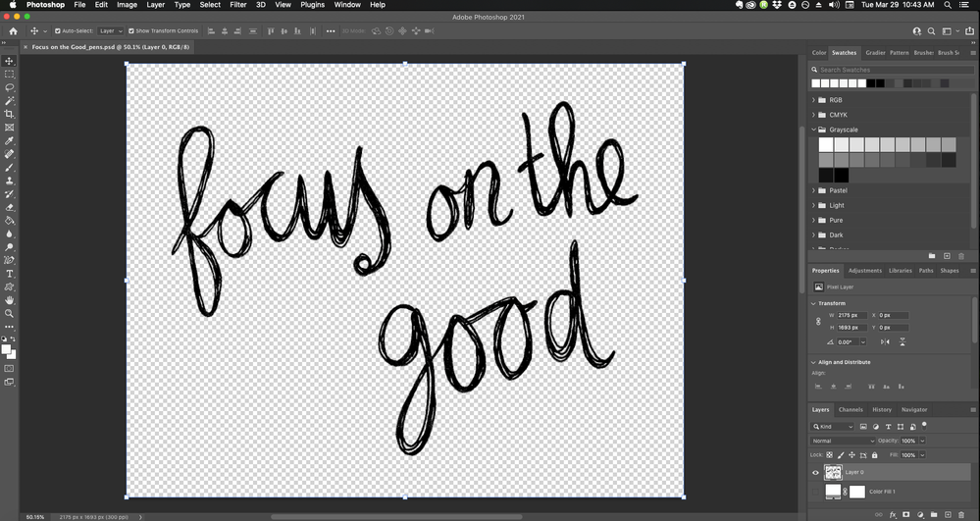Screen dimensions: 980x521
Task: Toggle the Auto-Select checkbox
Action: [58, 30]
